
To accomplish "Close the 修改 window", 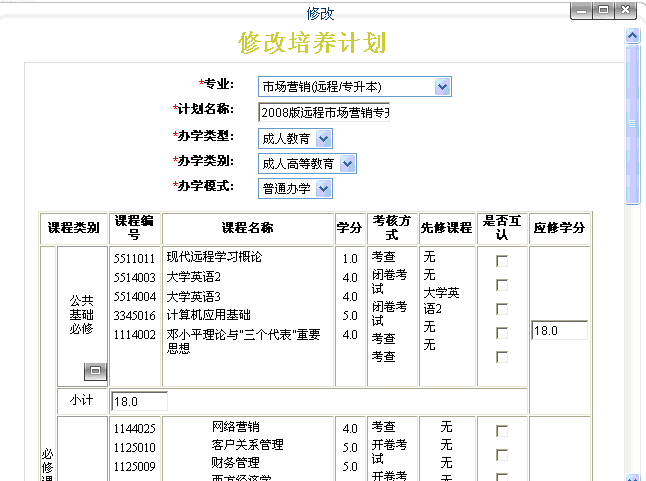I will coord(625,10).
